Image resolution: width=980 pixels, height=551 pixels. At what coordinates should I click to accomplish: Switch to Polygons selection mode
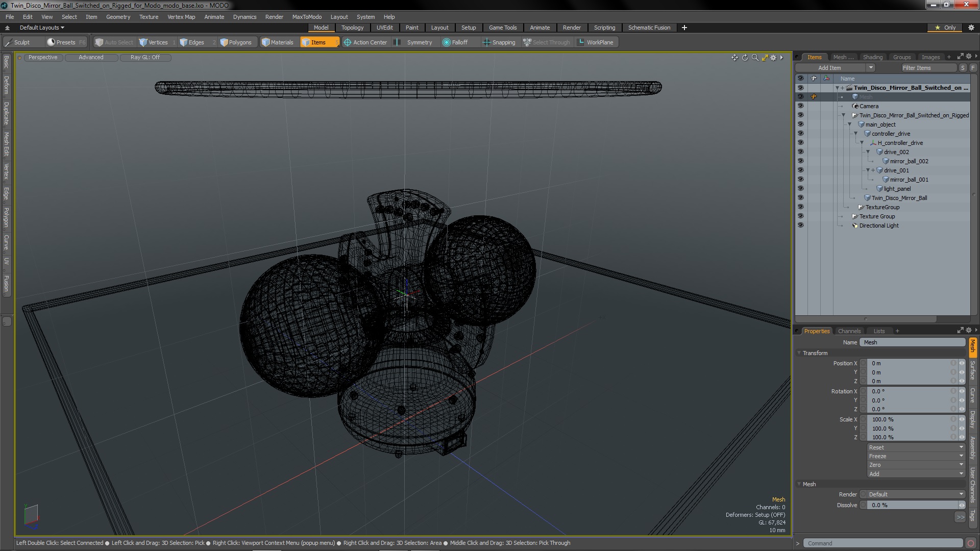tap(237, 42)
